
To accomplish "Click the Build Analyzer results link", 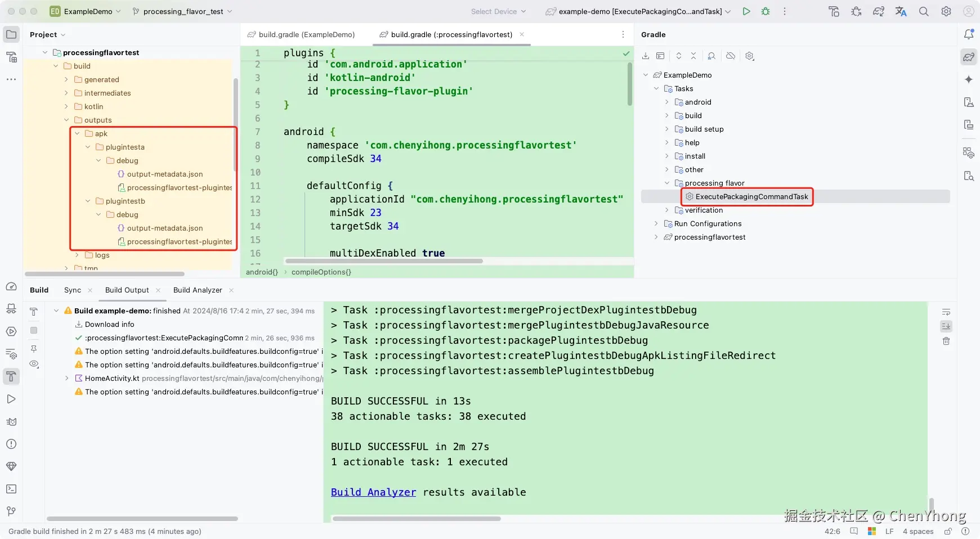I will 374,492.
